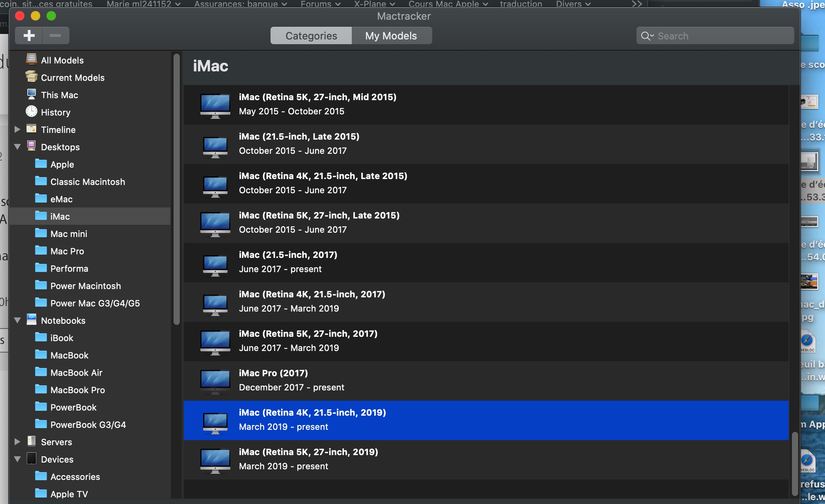
Task: Switch to the Categories tab
Action: click(311, 36)
